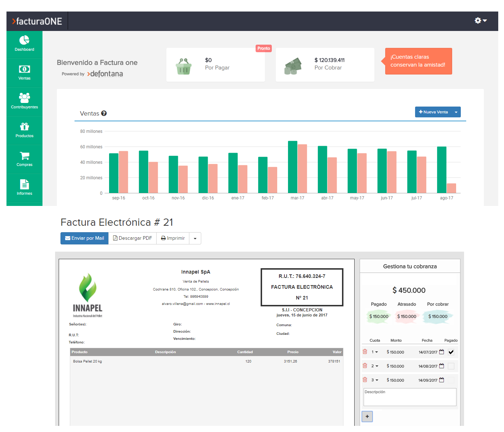The width and height of the screenshot is (504, 432).
Task: Select the Productos gift icon
Action: (24, 126)
